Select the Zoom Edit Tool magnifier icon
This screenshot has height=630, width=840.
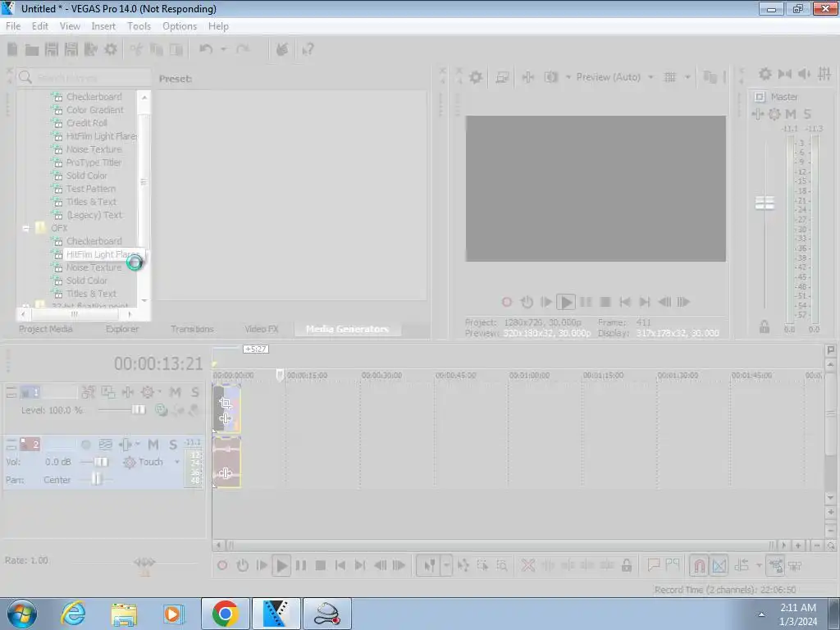501,565
